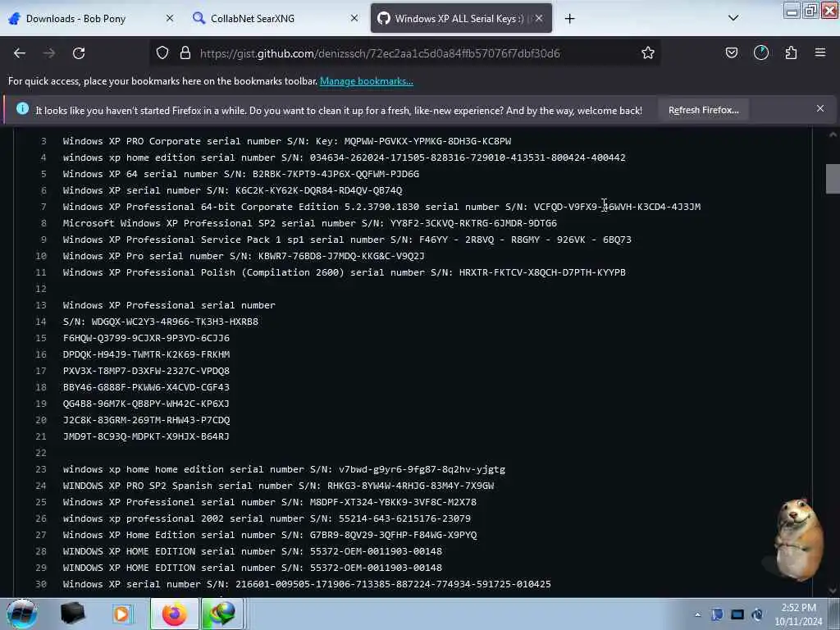Click the vertical scrollbar thumb
840x630 pixels.
(832, 179)
